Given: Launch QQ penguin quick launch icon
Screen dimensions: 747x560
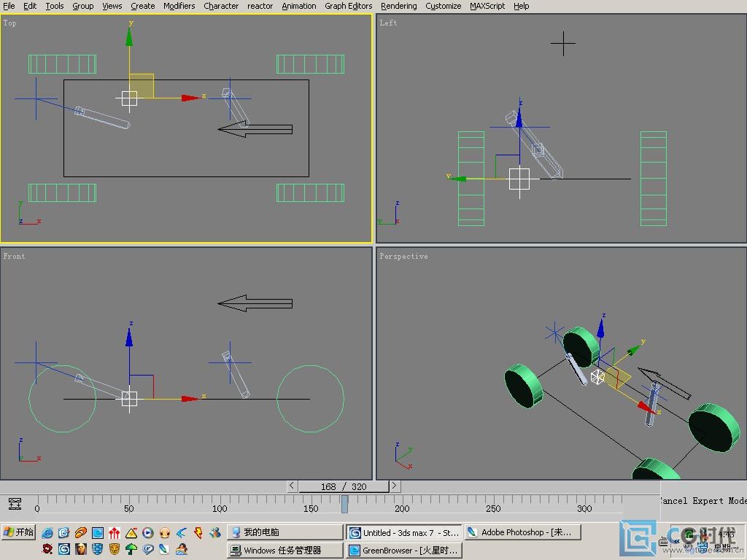Looking at the screenshot, I should pos(182,549).
